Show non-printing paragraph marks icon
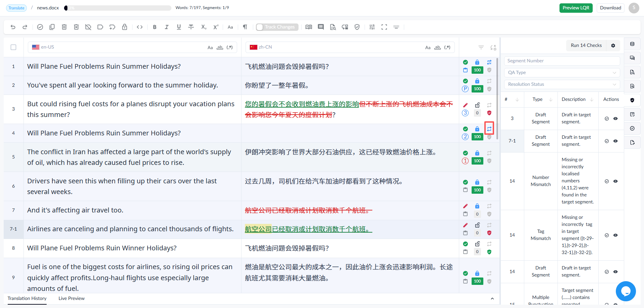Viewport: 644px width, 308px height. click(x=245, y=27)
